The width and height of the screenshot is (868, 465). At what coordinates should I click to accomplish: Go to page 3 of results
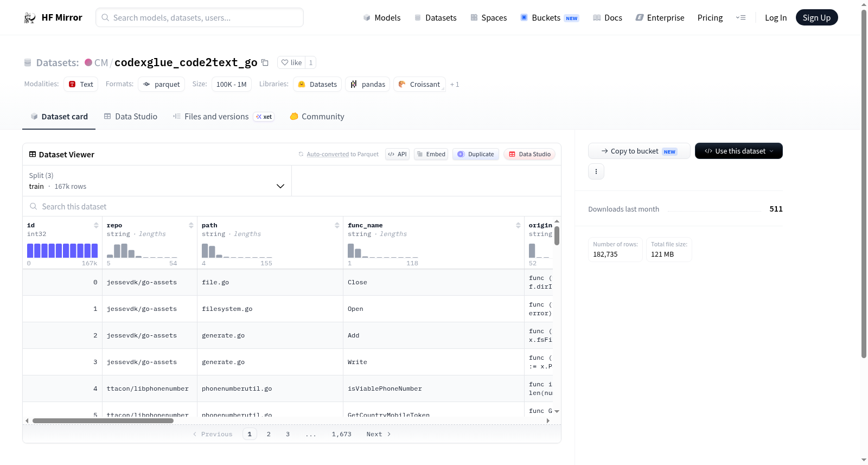[288, 434]
